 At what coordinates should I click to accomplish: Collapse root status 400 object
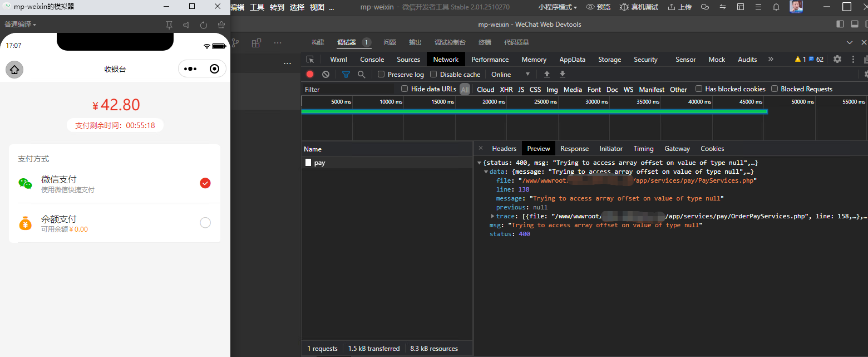point(480,163)
